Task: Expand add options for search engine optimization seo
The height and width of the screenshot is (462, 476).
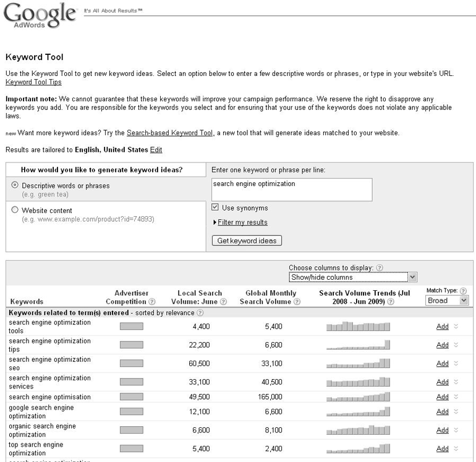Action: (456, 363)
